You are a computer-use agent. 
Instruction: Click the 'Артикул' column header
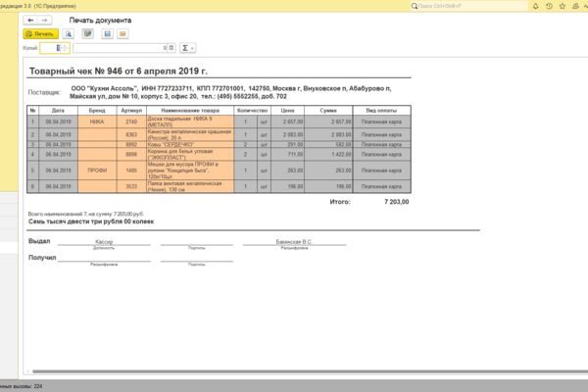131,111
